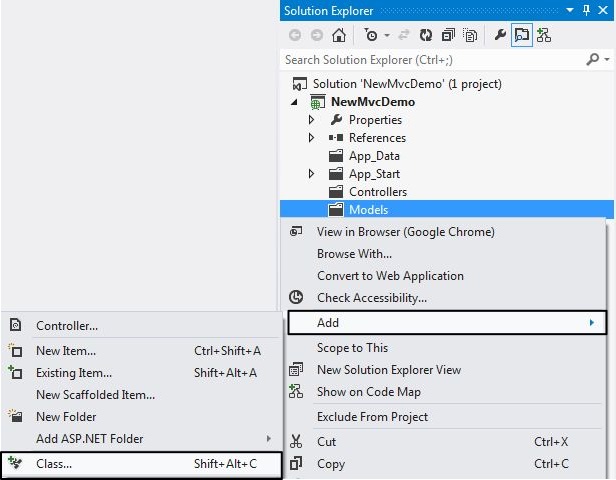Choose New Scaffolded Item...

141,395
